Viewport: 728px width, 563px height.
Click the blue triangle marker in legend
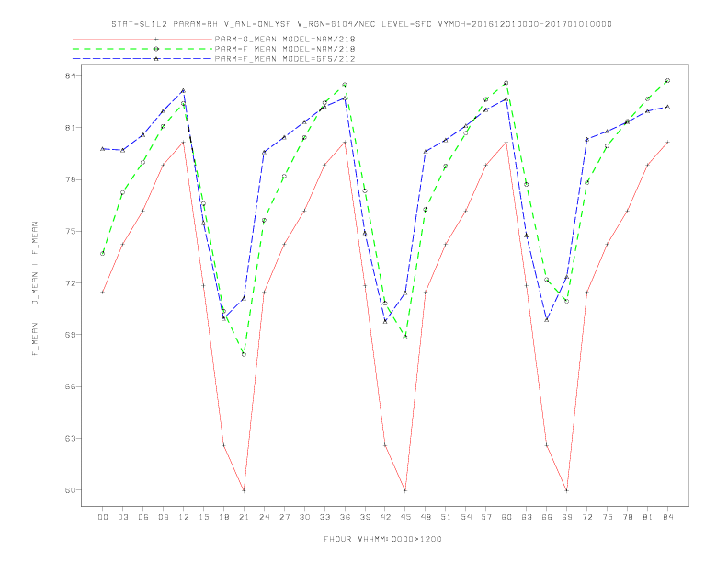coord(156,59)
